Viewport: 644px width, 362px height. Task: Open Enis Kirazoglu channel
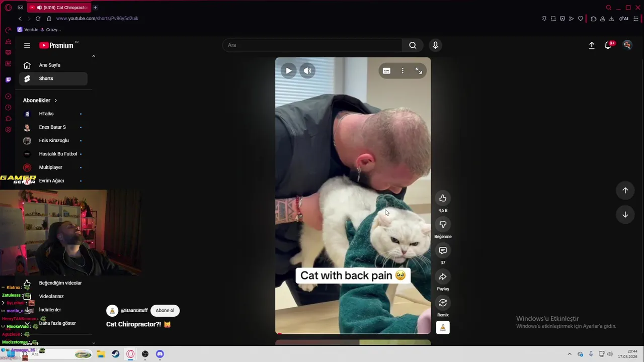tap(53, 140)
